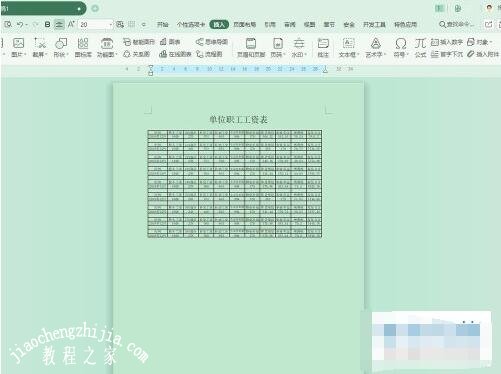Click the left indent marker on ruler
This screenshot has width=501, height=374.
click(x=151, y=70)
